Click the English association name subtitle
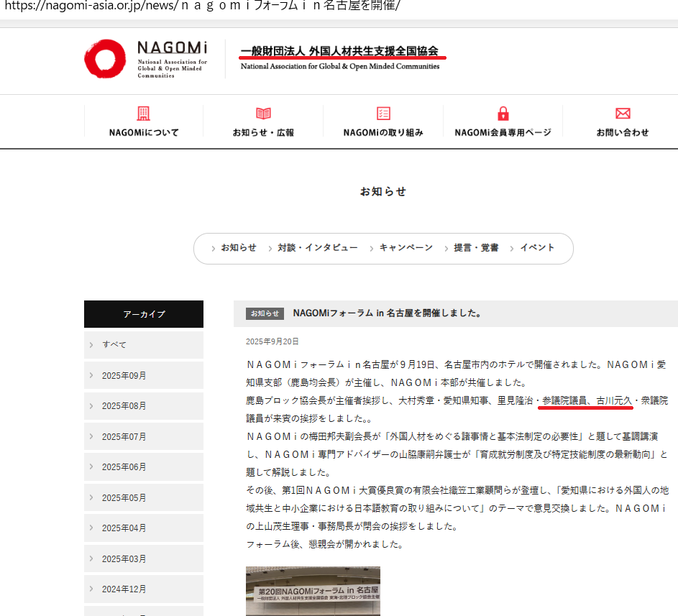The image size is (678, 616). (340, 66)
